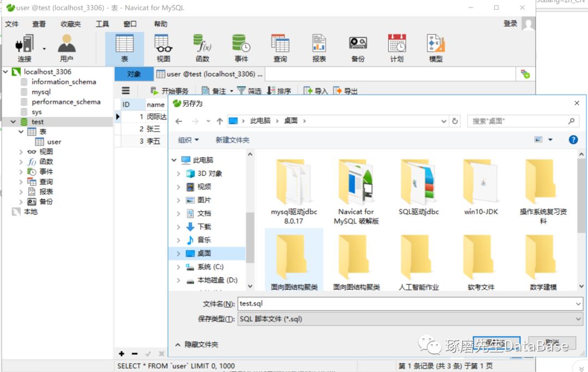Open the Model toolbar icon
588x372 pixels.
click(x=436, y=48)
